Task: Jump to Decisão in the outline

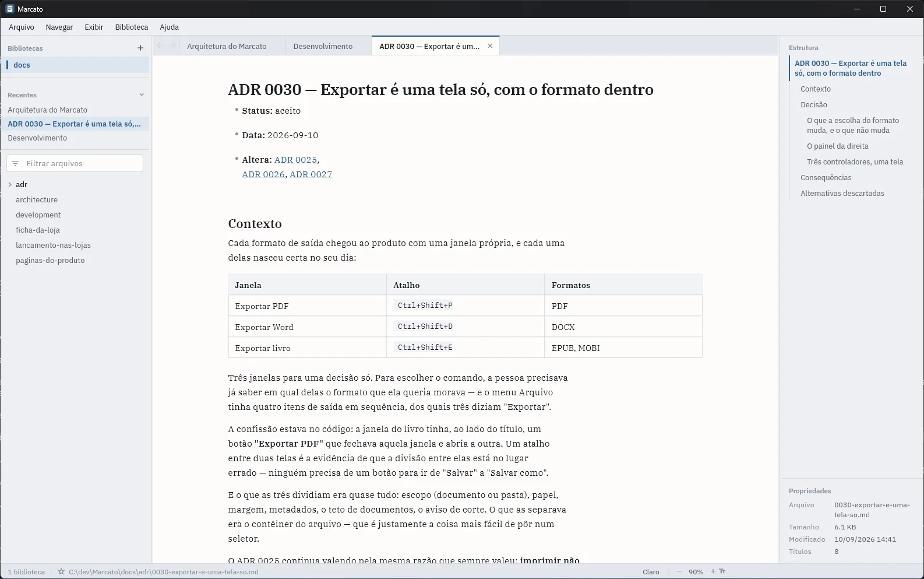Action: 814,105
